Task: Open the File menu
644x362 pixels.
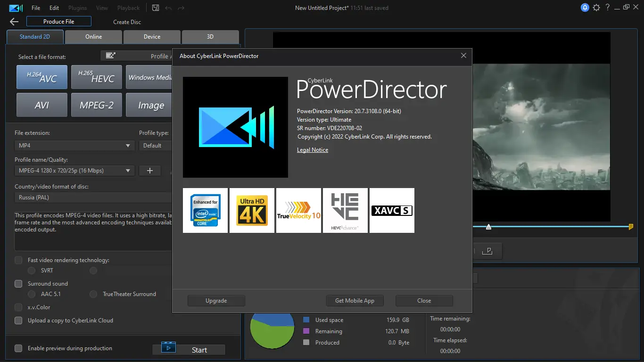Action: [36, 8]
